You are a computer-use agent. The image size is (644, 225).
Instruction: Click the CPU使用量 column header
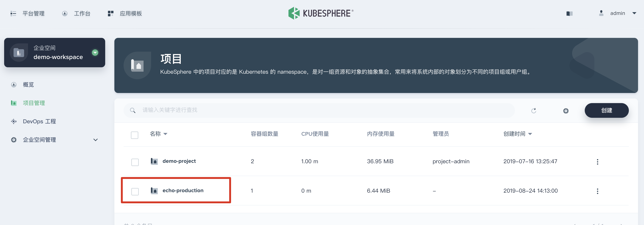[315, 134]
